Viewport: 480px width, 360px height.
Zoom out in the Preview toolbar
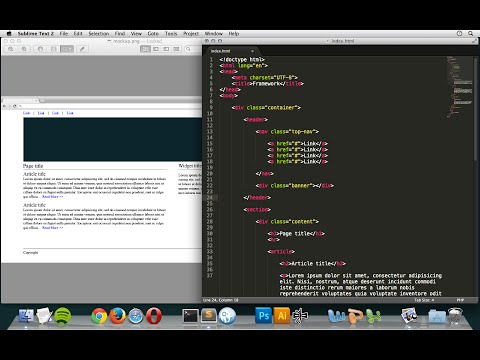click(11, 49)
